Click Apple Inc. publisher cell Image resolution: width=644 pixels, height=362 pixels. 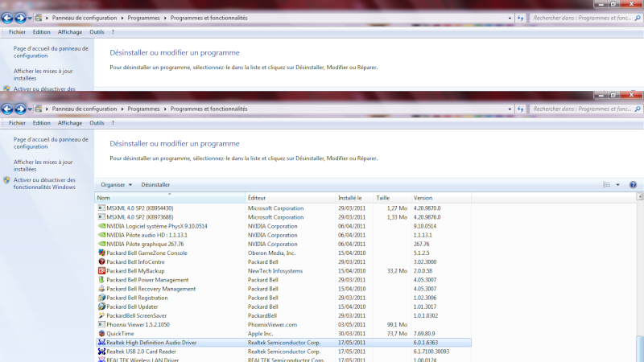click(260, 334)
